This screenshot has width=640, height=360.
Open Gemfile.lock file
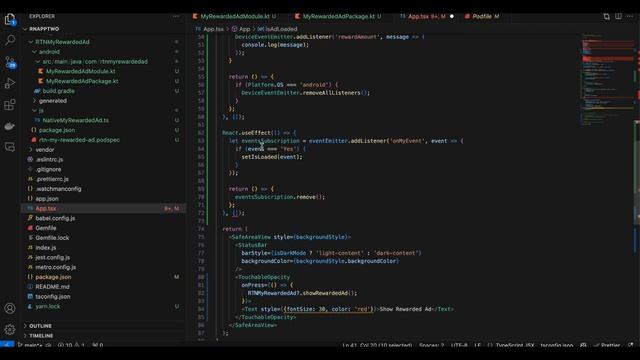pos(52,238)
